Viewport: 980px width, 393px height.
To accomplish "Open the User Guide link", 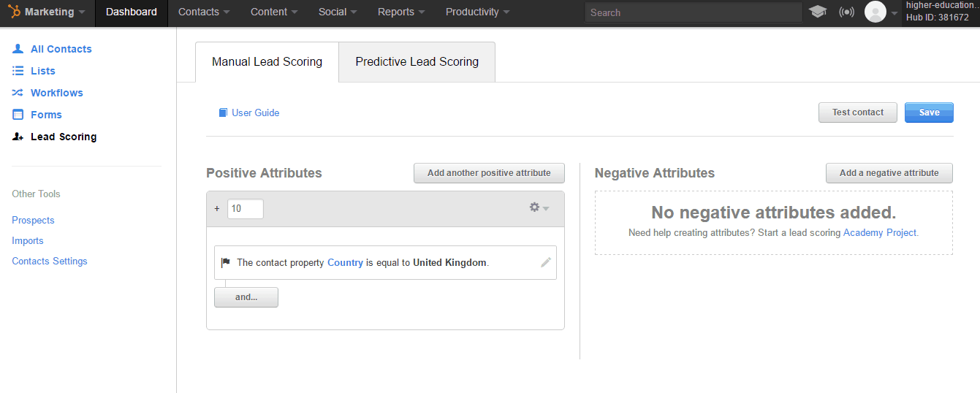I will click(x=256, y=112).
